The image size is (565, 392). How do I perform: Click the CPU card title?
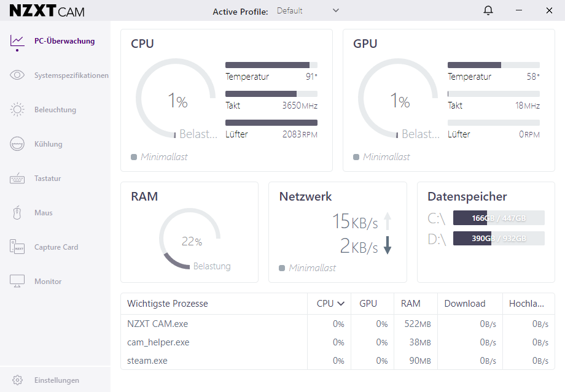[x=142, y=44]
